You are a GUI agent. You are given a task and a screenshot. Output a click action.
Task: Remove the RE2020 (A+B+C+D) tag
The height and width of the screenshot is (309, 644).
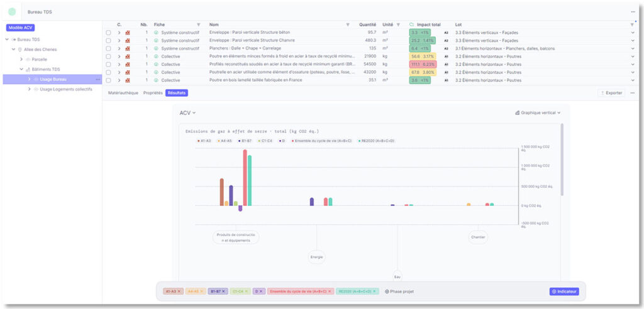tap(376, 291)
